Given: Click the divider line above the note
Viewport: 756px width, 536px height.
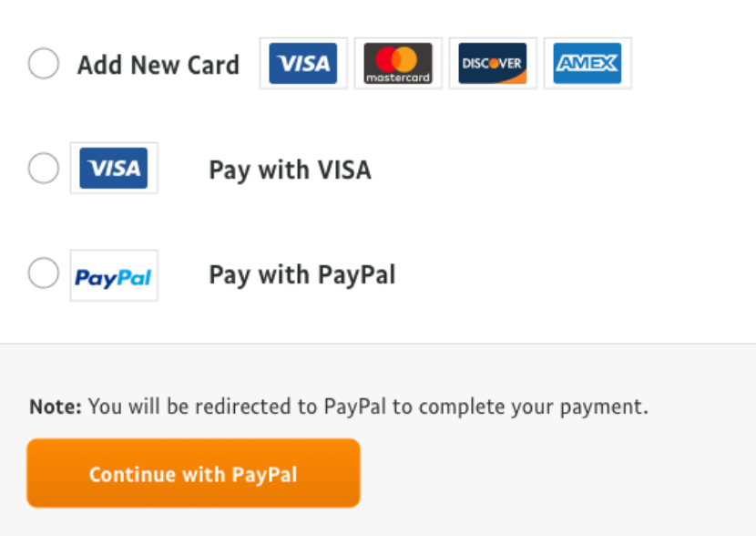Looking at the screenshot, I should (x=378, y=344).
